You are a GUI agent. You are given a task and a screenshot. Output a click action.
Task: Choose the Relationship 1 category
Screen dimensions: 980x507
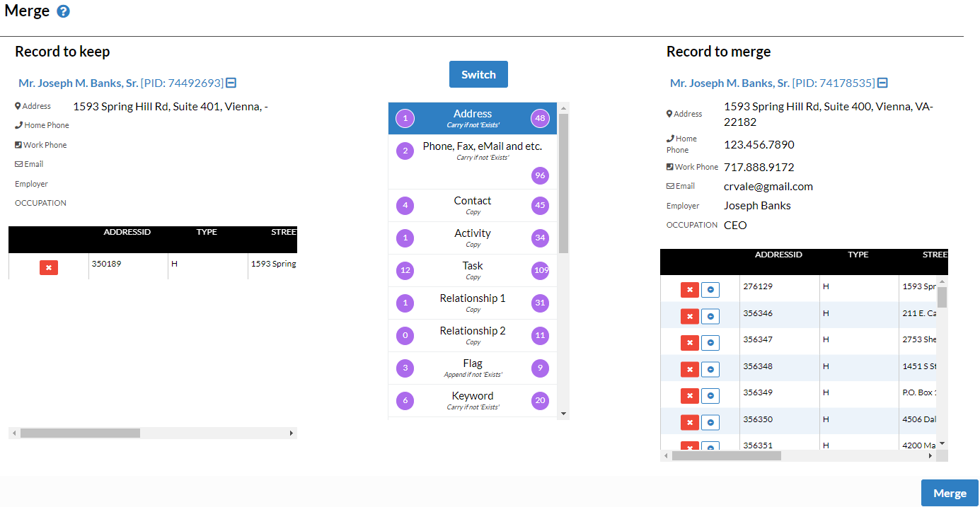472,303
